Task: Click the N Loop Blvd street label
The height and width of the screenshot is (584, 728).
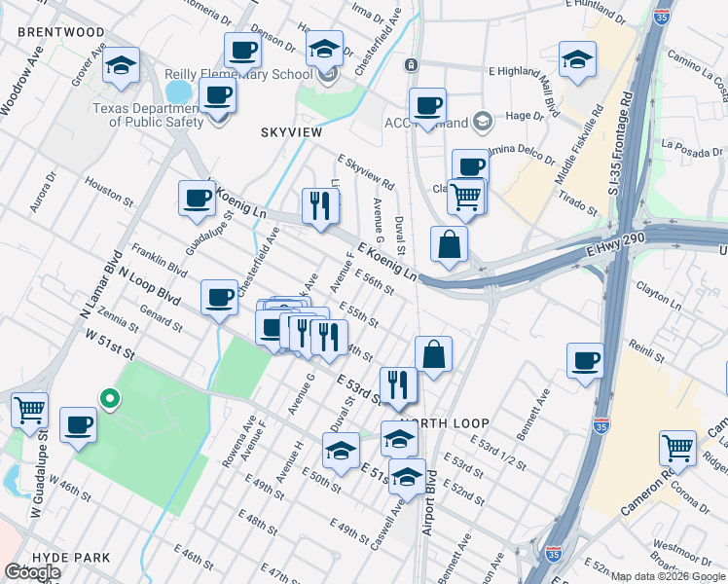Action: click(x=150, y=286)
